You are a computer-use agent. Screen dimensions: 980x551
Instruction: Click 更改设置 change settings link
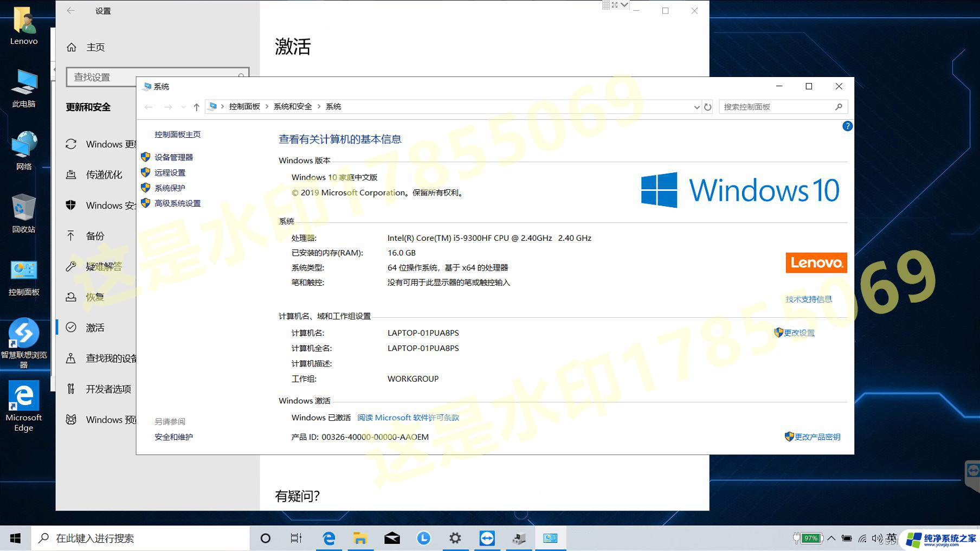[x=798, y=333]
